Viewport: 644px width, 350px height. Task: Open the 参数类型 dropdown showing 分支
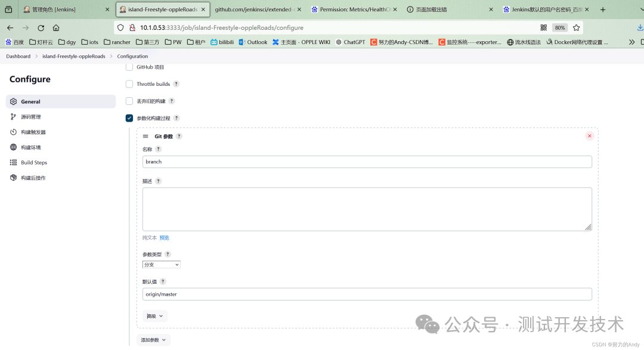(162, 265)
